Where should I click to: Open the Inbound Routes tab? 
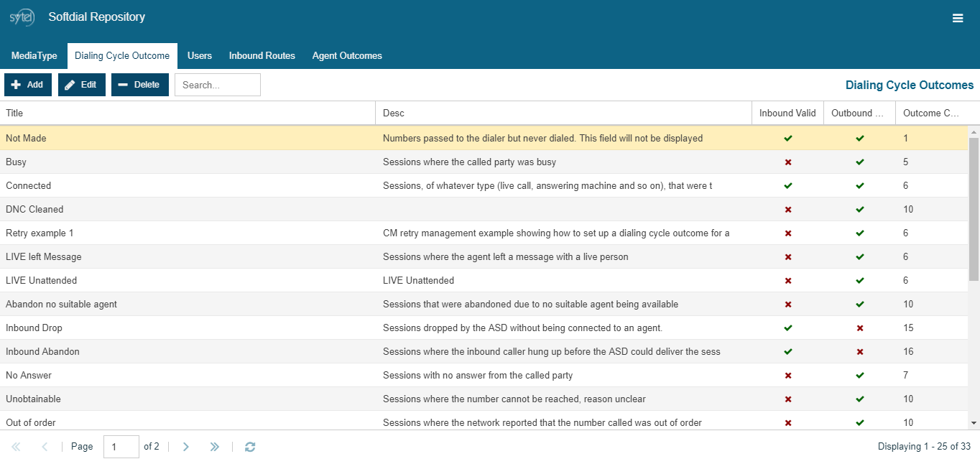pyautogui.click(x=262, y=56)
